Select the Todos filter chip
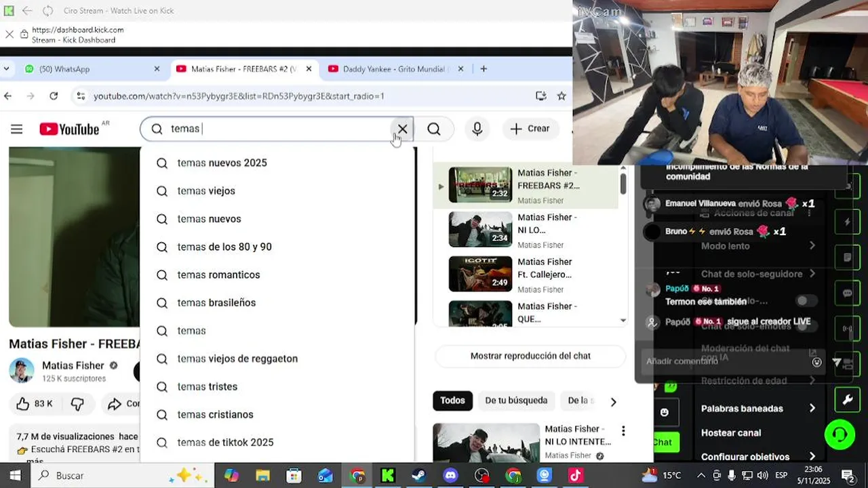This screenshot has width=868, height=488. coord(452,401)
